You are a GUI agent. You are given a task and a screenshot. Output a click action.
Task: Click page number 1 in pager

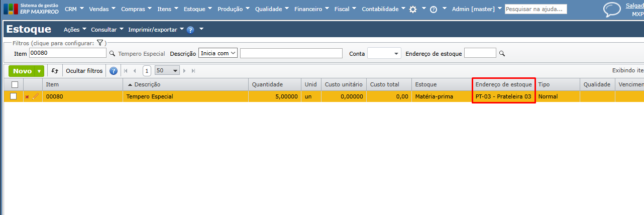pyautogui.click(x=147, y=71)
